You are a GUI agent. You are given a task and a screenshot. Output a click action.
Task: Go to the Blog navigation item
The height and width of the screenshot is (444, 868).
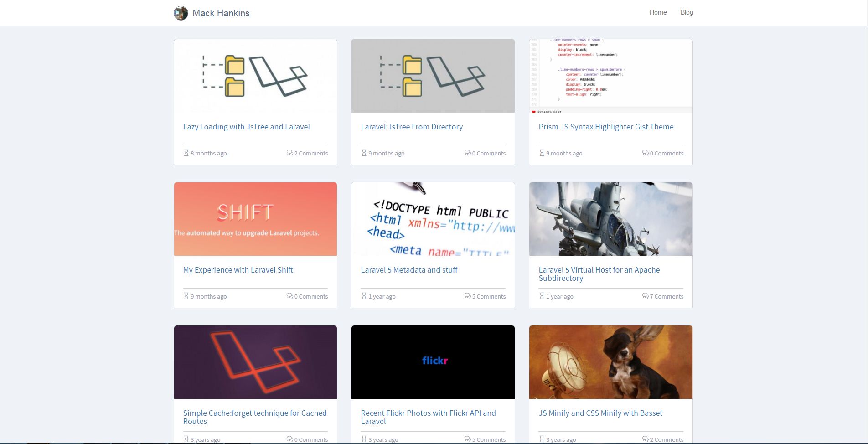[x=687, y=12]
